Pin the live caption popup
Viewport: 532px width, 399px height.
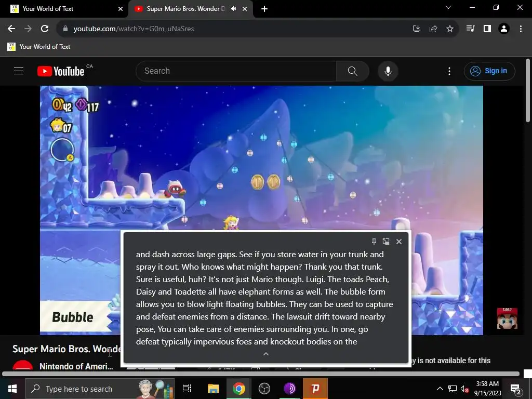pyautogui.click(x=374, y=242)
